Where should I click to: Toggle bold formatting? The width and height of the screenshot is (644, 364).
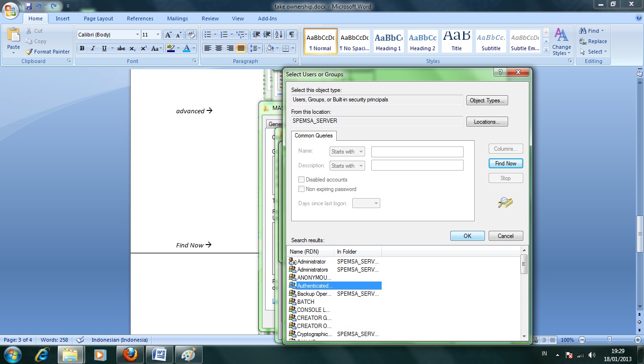82,48
